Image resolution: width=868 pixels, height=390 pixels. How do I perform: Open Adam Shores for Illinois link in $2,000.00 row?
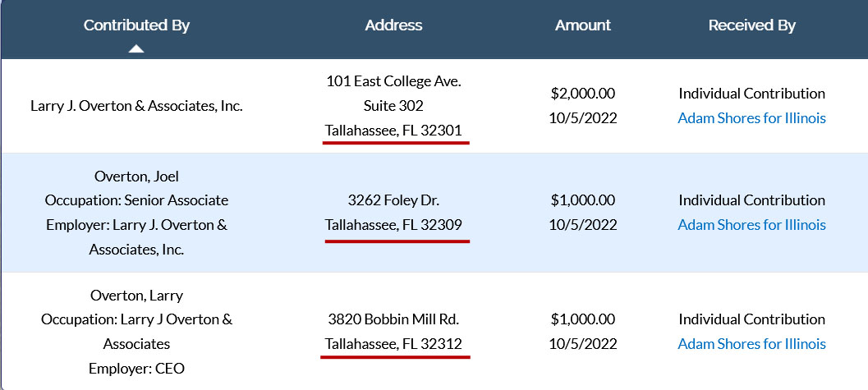click(751, 118)
